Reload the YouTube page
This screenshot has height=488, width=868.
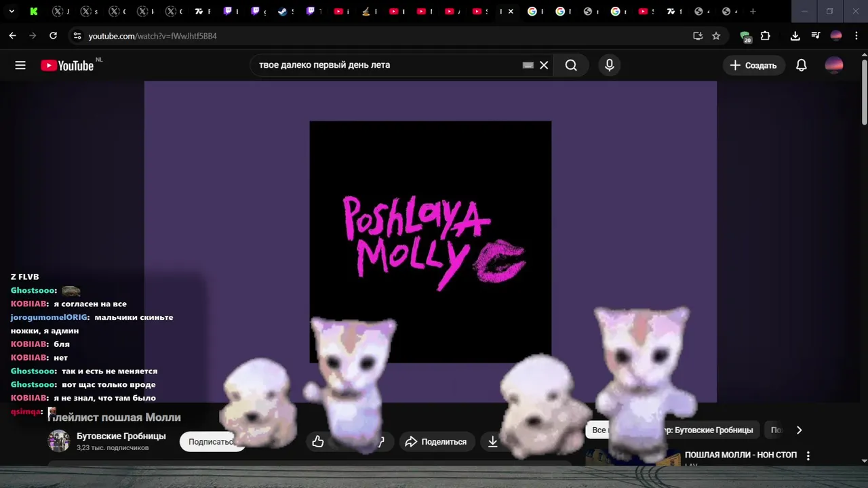[53, 36]
